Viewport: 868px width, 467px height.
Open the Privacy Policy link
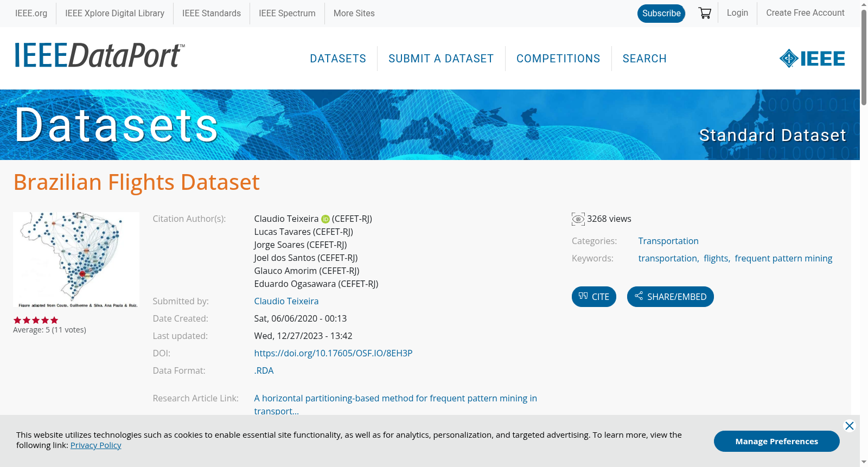point(95,445)
